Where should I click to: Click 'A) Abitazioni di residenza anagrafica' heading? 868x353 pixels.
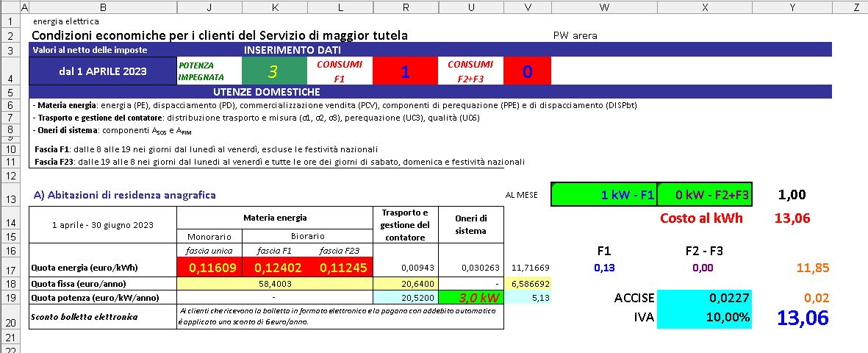pyautogui.click(x=124, y=195)
